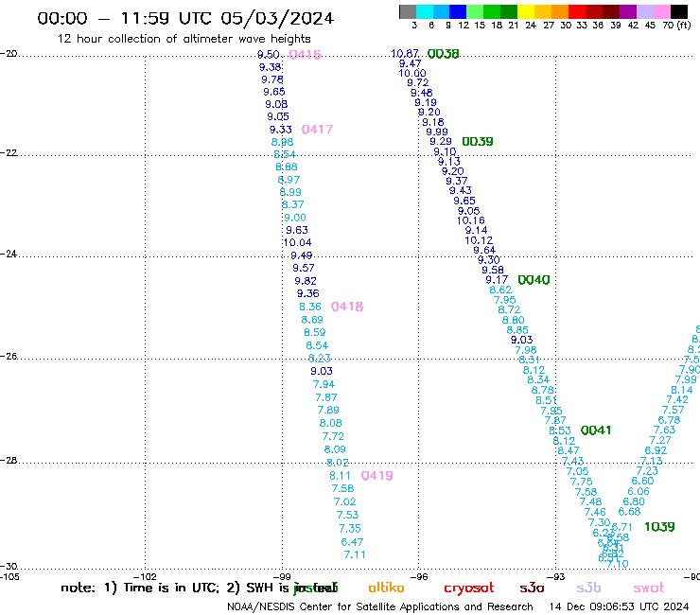The width and height of the screenshot is (700, 615).
Task: Click the NOAA/NESDIS footer credit text
Action: click(x=380, y=607)
